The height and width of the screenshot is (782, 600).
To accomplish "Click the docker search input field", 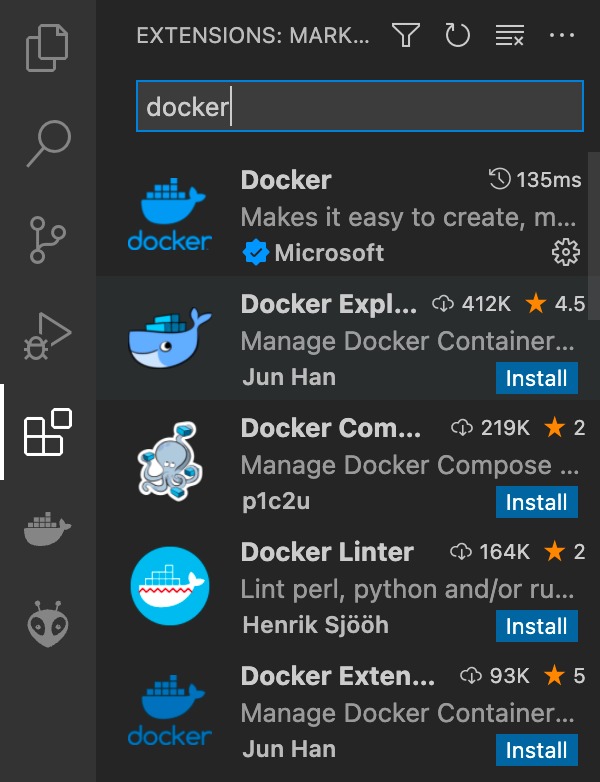I will point(360,106).
